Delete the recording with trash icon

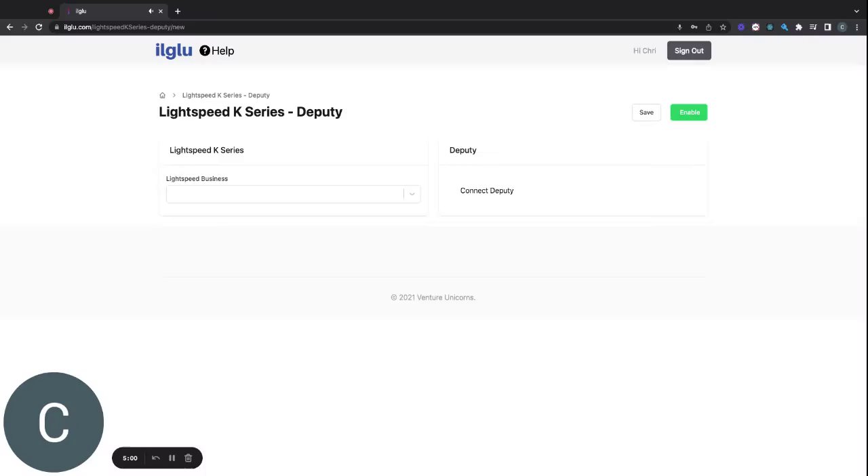189,458
